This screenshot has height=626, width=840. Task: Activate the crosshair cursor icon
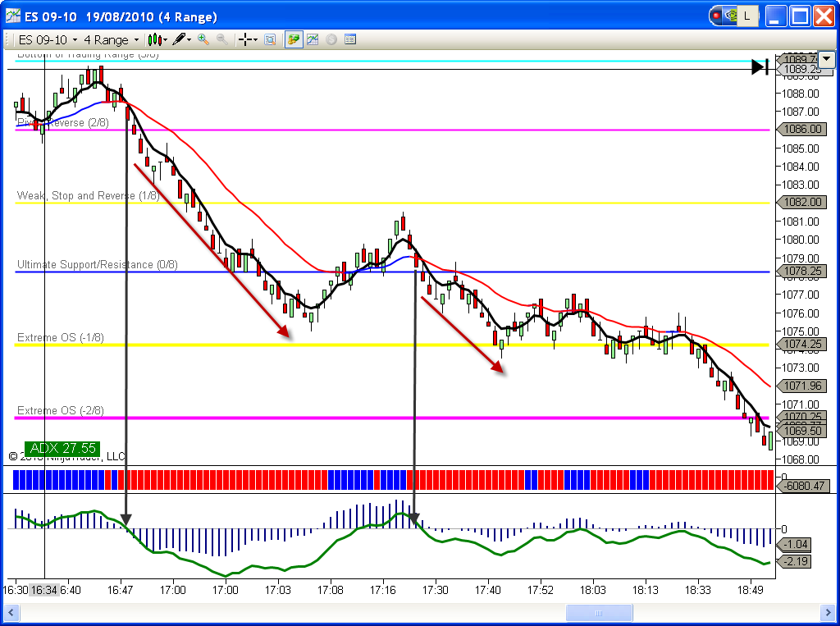244,39
